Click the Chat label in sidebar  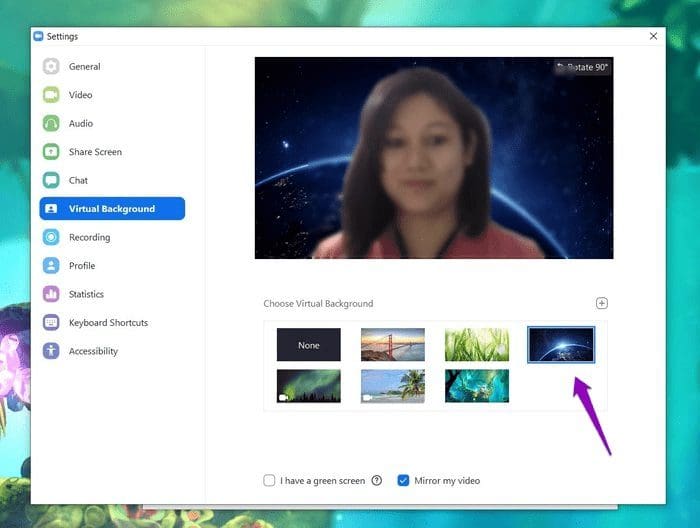point(78,180)
